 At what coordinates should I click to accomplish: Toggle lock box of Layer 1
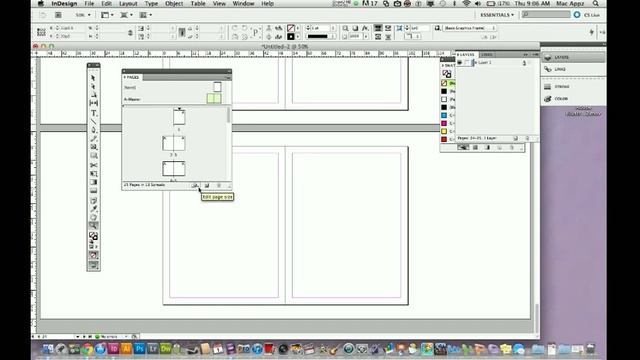(x=467, y=62)
